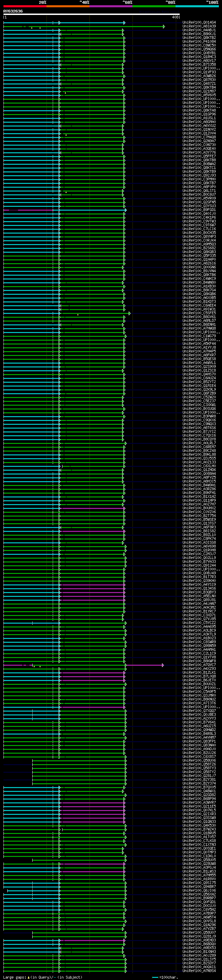This screenshot has width=222, height=980.
Task: Click hit label UniRef100_Q9SI75
Action: [199, 883]
